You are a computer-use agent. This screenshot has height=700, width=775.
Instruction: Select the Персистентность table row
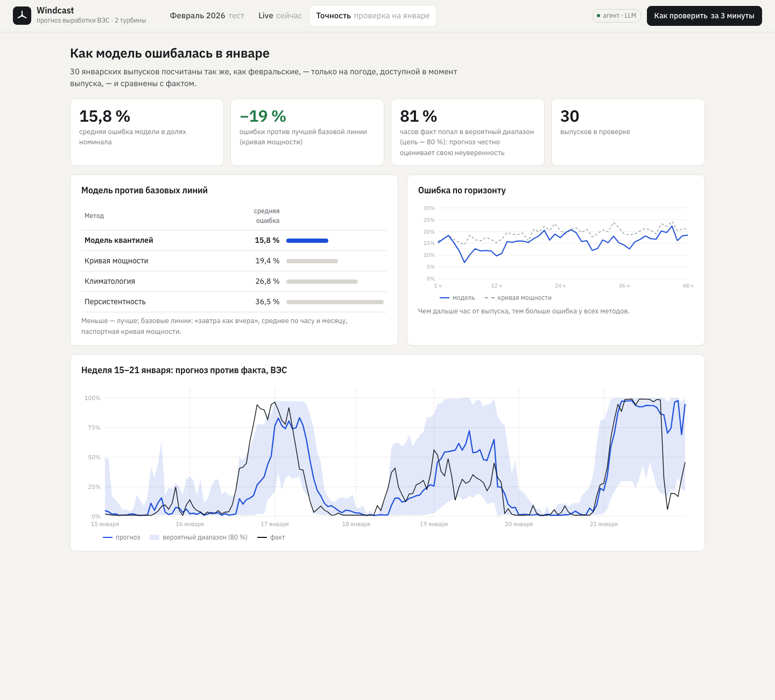coord(234,302)
